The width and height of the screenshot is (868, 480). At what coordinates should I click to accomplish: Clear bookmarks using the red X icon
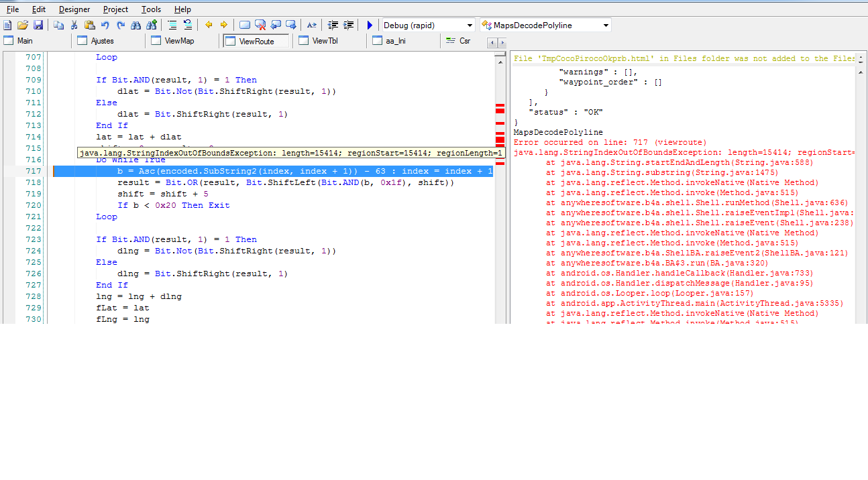[x=260, y=25]
